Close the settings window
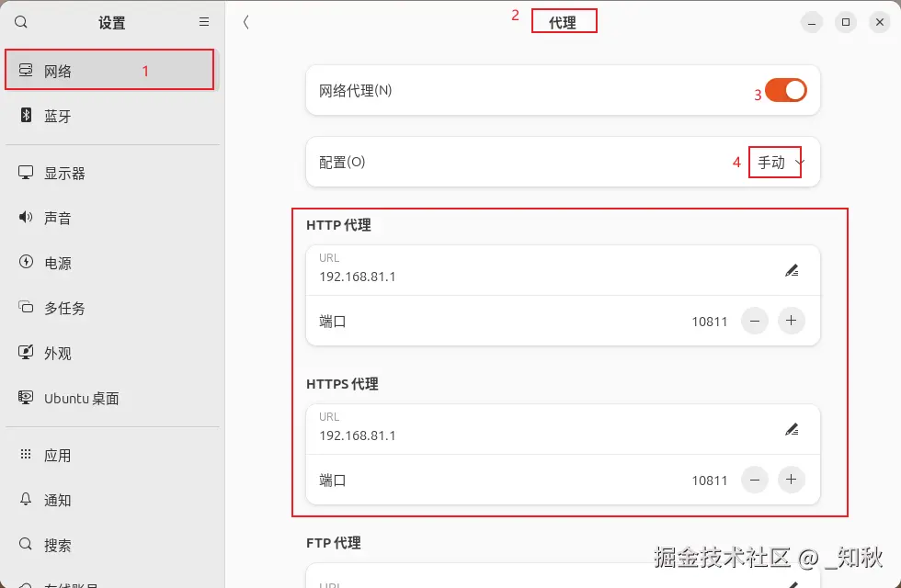This screenshot has width=901, height=588. coord(880,22)
